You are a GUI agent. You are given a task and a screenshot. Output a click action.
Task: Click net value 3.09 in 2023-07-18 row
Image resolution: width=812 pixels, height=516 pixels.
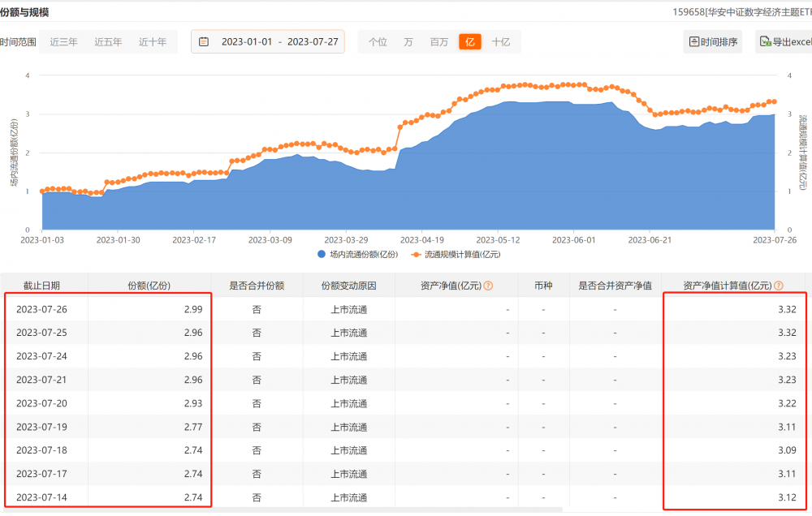(x=787, y=450)
